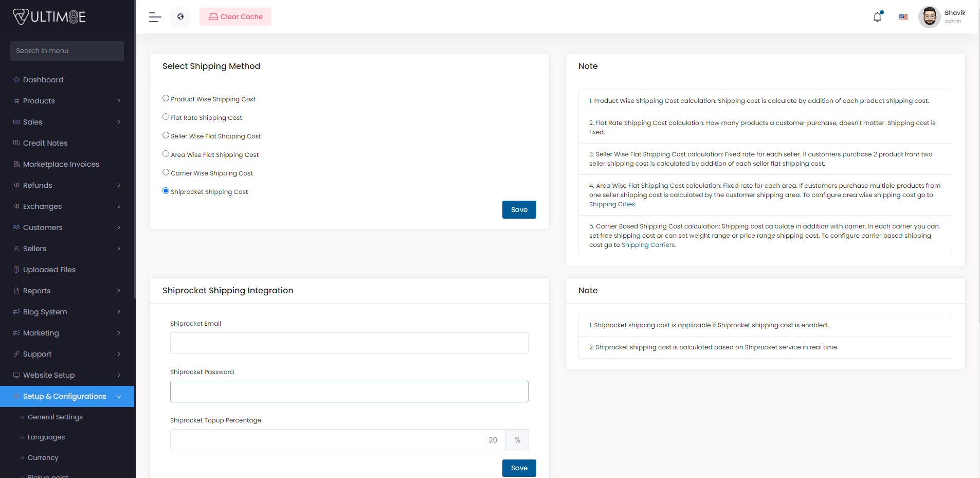Screen dimensions: 980x478
Task: Open Marketplace Invoices menu item
Action: tap(61, 164)
